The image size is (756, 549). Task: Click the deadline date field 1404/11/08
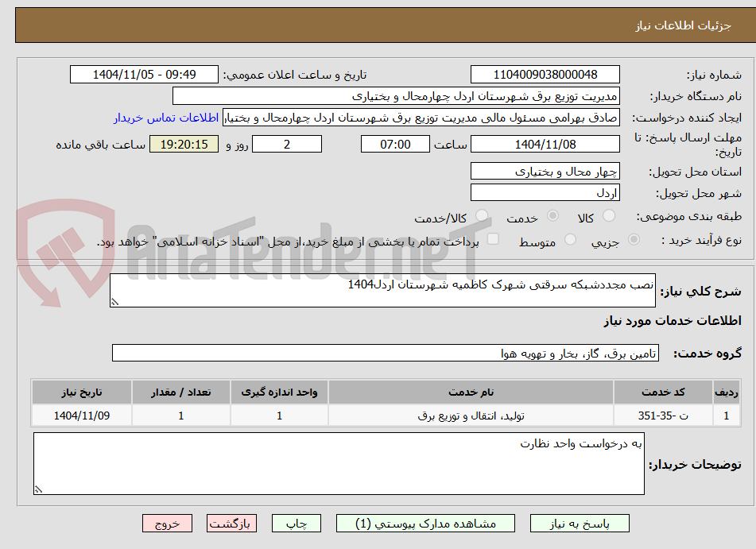[x=545, y=144]
